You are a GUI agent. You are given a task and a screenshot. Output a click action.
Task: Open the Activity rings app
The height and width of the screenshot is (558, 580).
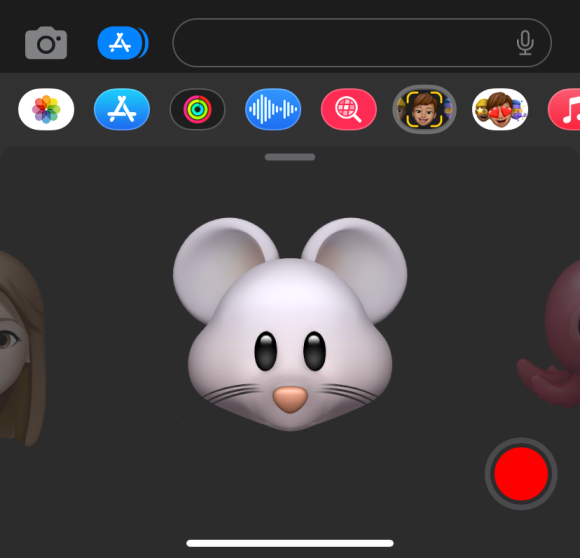[x=198, y=109]
